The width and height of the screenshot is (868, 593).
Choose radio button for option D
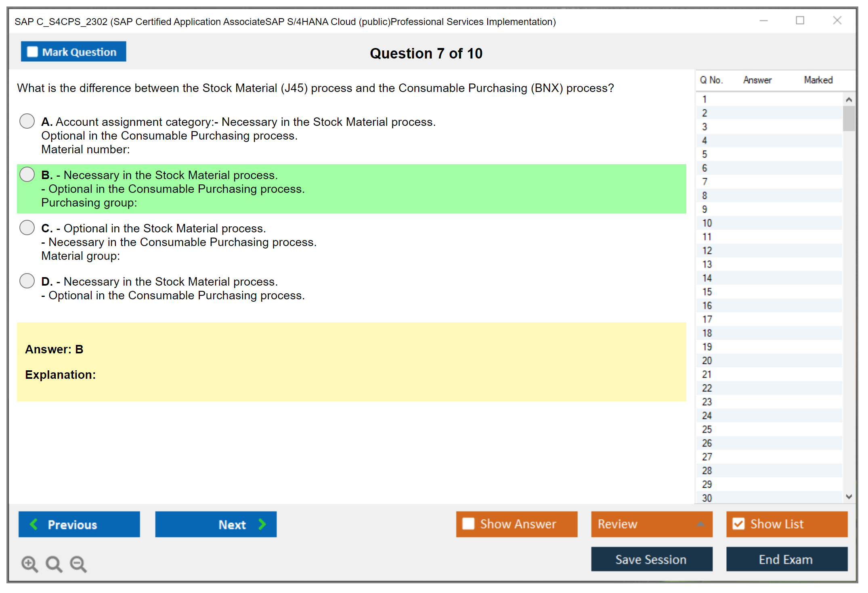coord(27,281)
